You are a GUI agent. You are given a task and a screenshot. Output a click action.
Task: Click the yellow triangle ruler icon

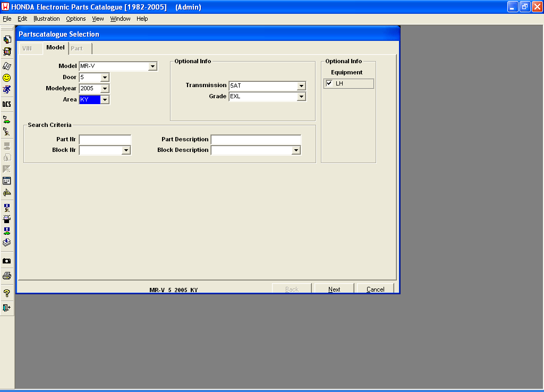(7, 192)
